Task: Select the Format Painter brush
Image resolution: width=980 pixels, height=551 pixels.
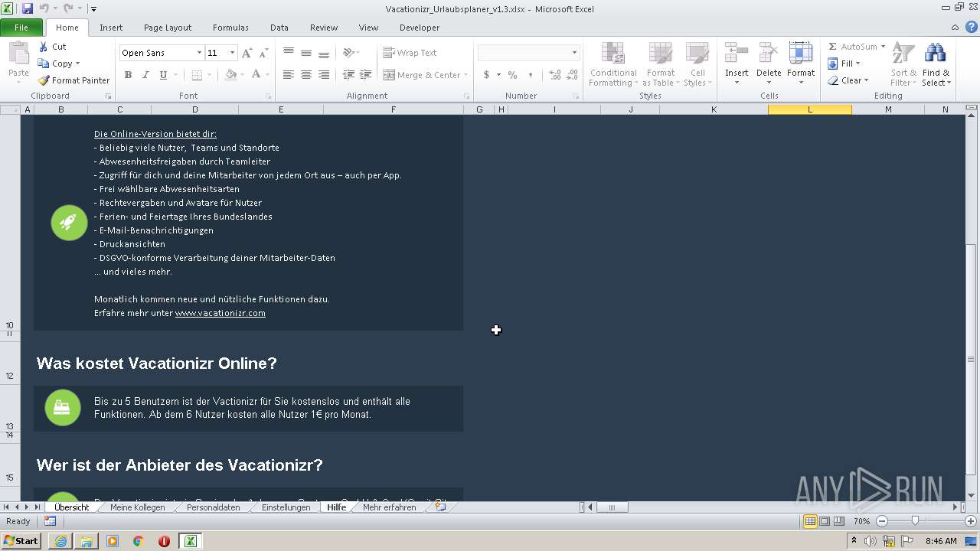Action: [74, 80]
